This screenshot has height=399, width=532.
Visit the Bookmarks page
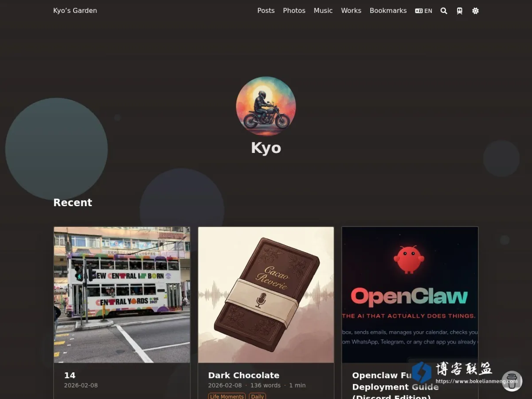(388, 11)
